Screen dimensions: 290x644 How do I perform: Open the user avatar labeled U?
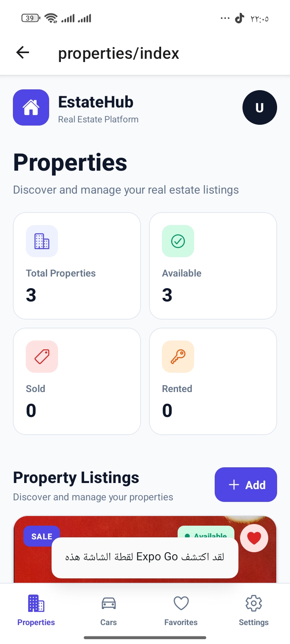click(x=260, y=107)
